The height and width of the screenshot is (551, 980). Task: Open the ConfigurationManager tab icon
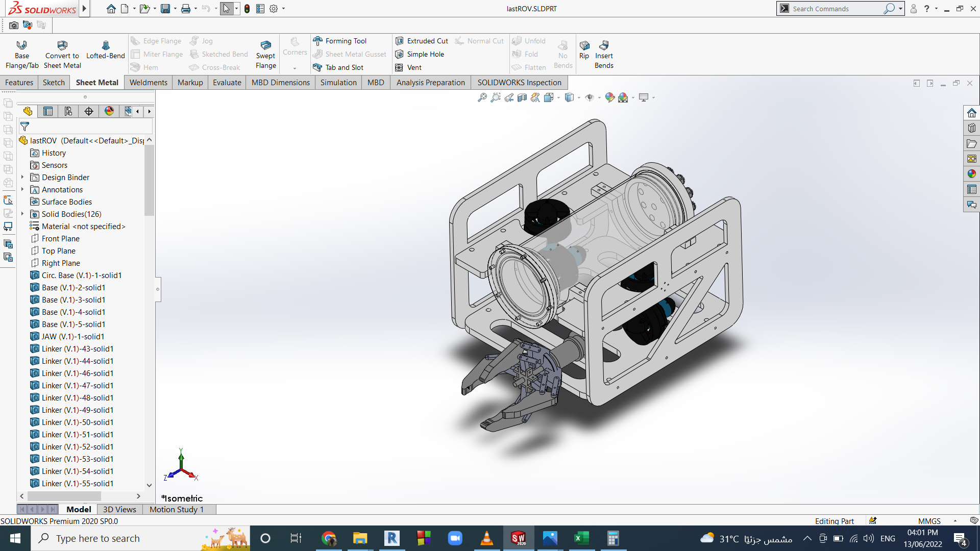(x=68, y=111)
